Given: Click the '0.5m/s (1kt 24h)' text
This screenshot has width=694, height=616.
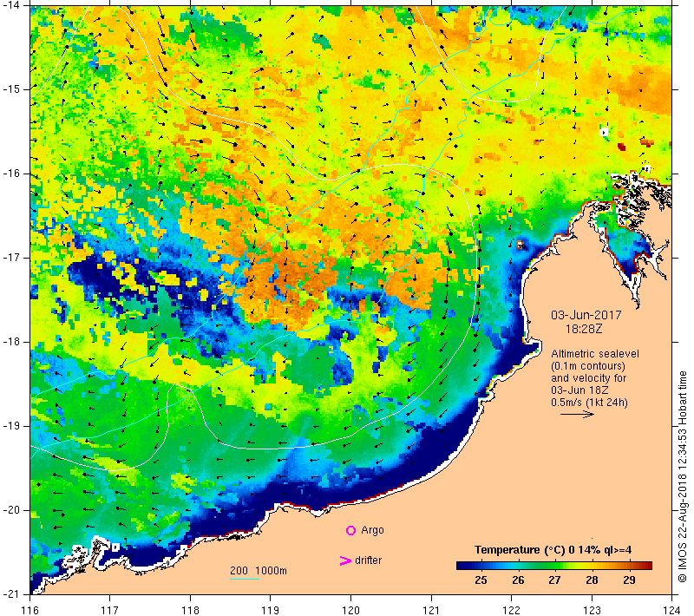Looking at the screenshot, I should point(589,403).
